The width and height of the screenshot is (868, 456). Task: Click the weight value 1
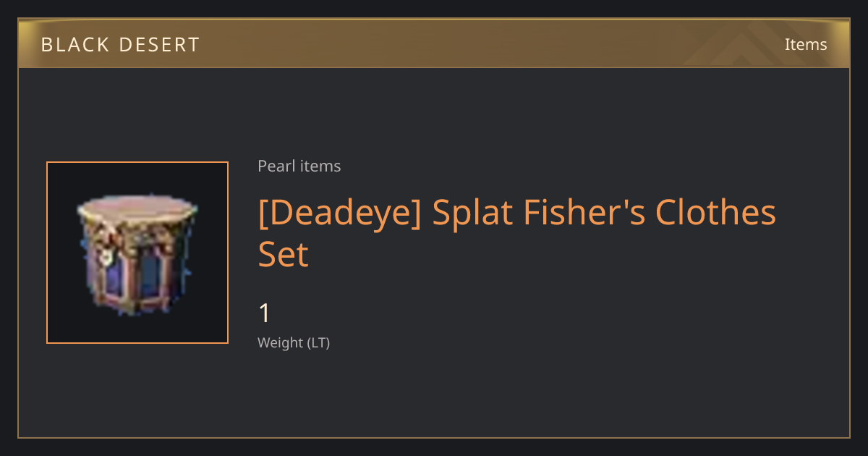265,313
